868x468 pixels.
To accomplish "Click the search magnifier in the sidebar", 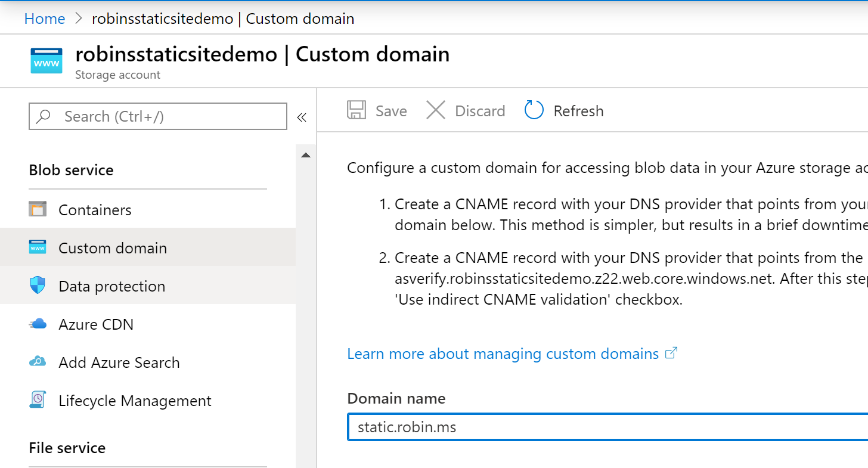I will coord(45,116).
